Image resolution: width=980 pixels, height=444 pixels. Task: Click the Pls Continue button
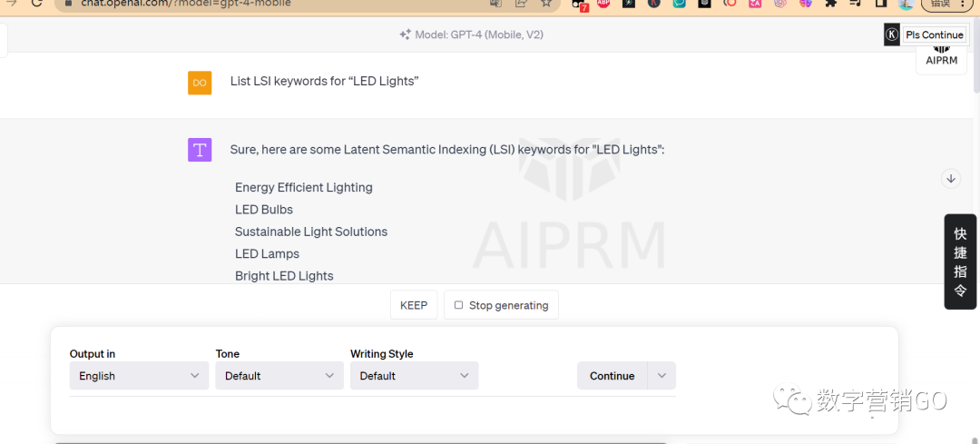(935, 35)
